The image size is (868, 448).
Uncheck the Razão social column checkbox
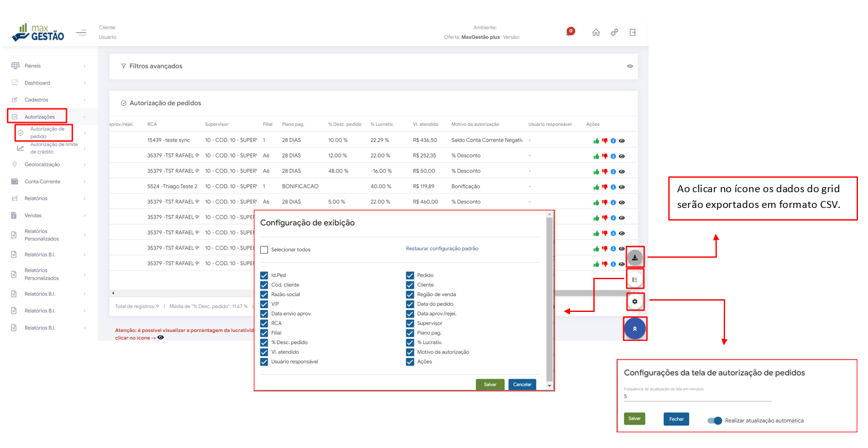point(265,294)
